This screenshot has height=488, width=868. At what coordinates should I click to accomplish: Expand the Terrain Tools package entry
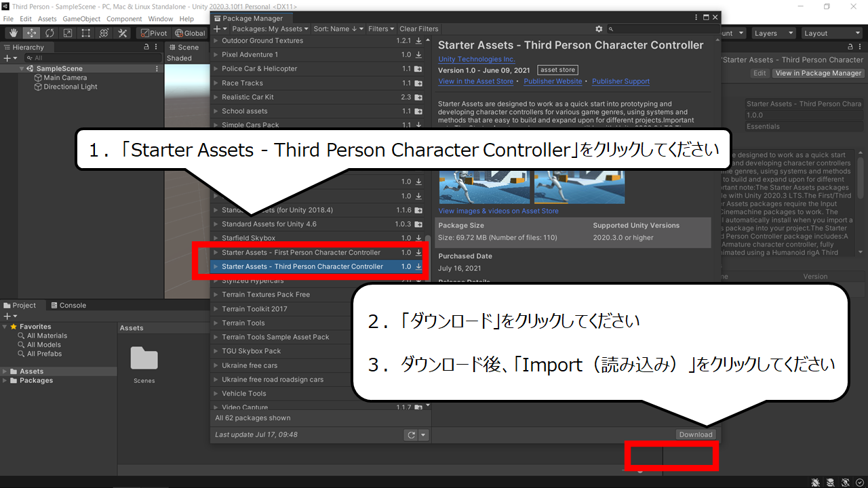coord(216,323)
